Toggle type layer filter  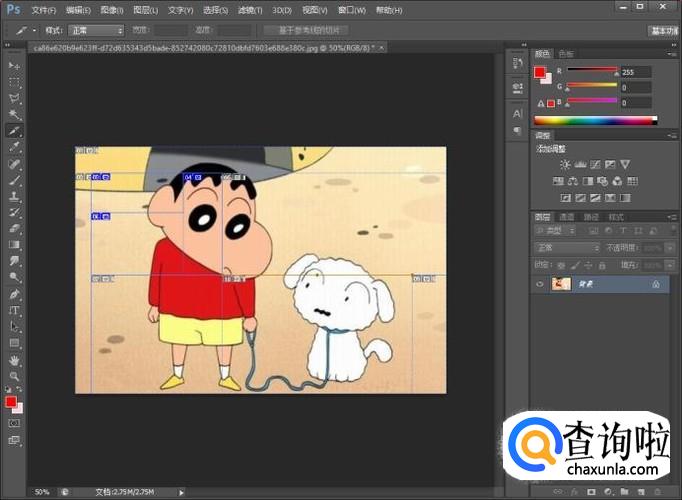[623, 231]
